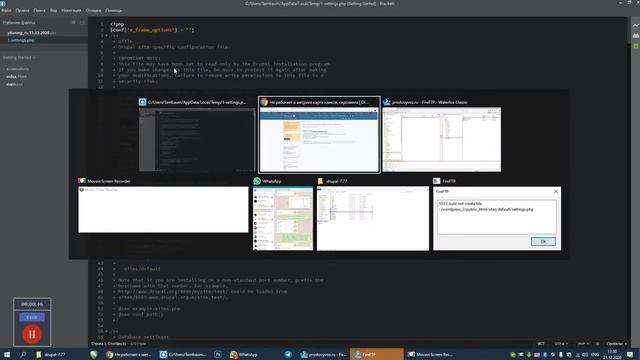Open WhatsApp from taskbar

(x=244, y=354)
